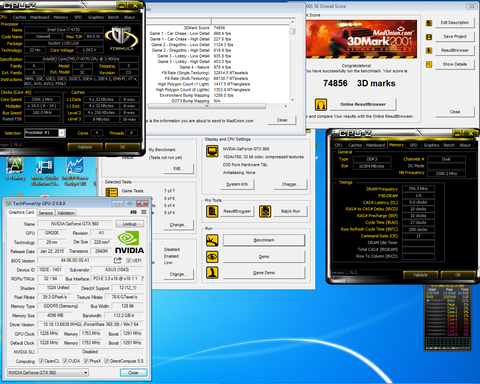Open the SPD tab in right CPU-Z window
The height and width of the screenshot is (384, 480).
[413, 145]
